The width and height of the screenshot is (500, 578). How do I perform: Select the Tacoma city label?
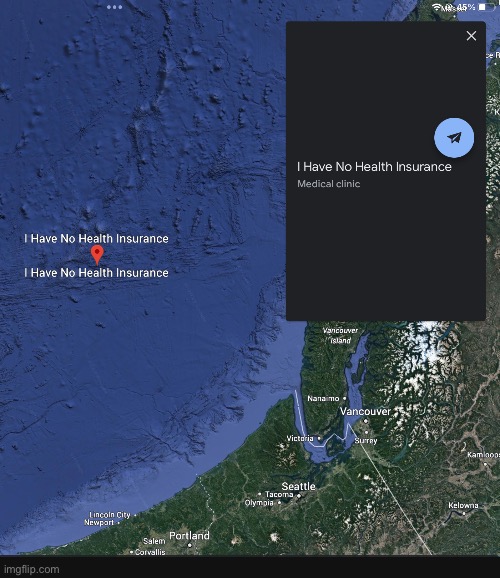pos(279,494)
